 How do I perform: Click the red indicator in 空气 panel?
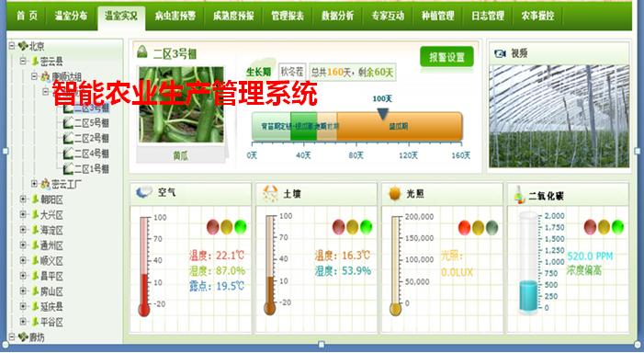pyautogui.click(x=213, y=227)
